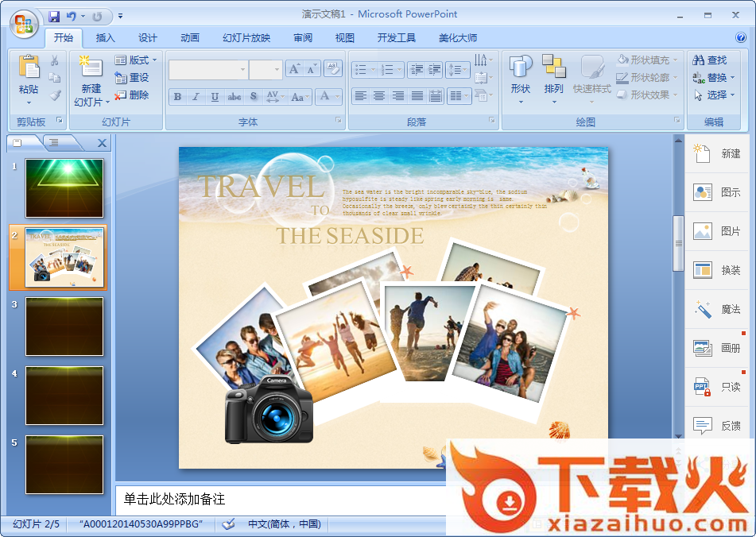Screen dimensions: 756x537
Task: Click the Office button logo
Action: [24, 21]
